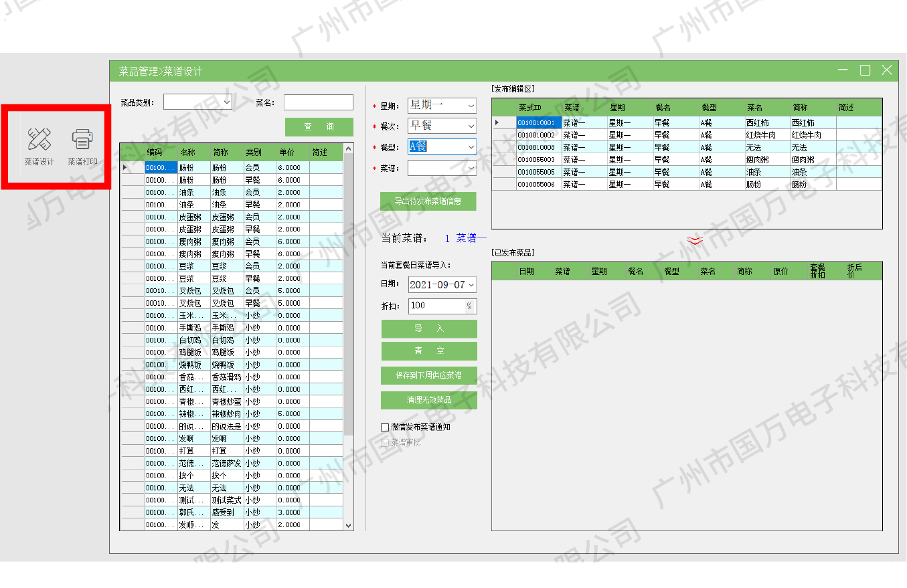
Task: Click the red double-chevron publish arrow
Action: (695, 240)
